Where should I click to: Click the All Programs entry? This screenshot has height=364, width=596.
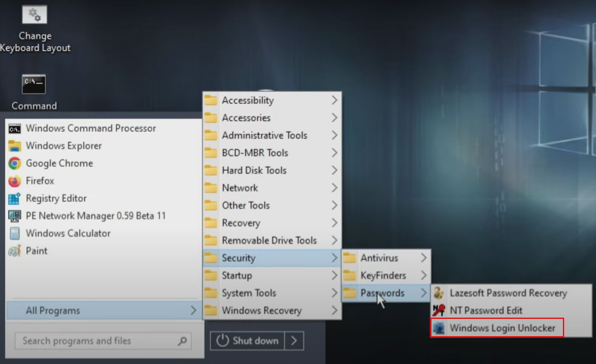click(x=52, y=310)
